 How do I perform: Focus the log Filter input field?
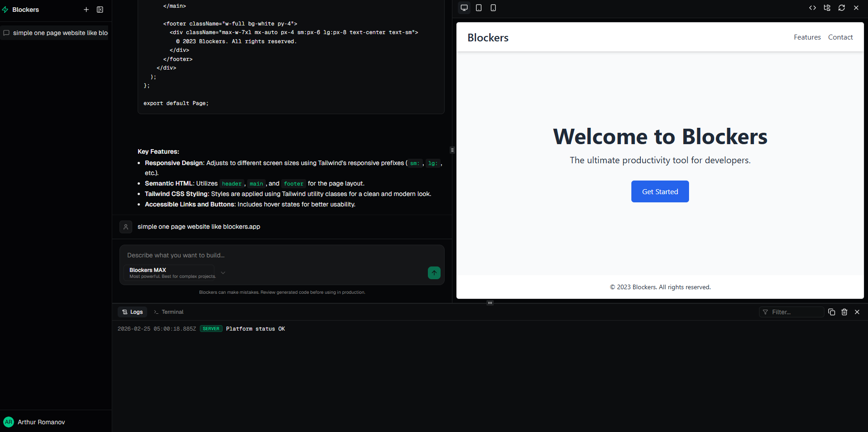pyautogui.click(x=795, y=312)
